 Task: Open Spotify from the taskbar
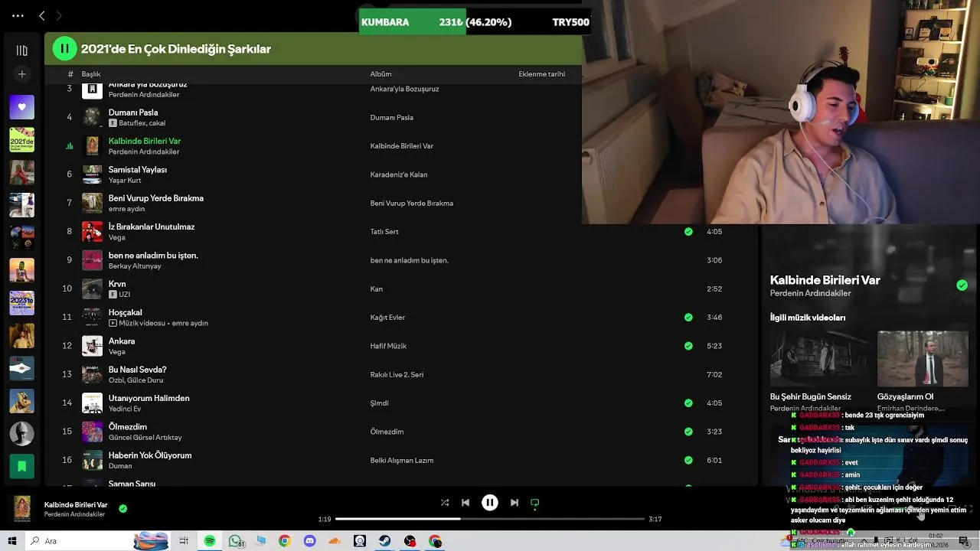tap(210, 541)
